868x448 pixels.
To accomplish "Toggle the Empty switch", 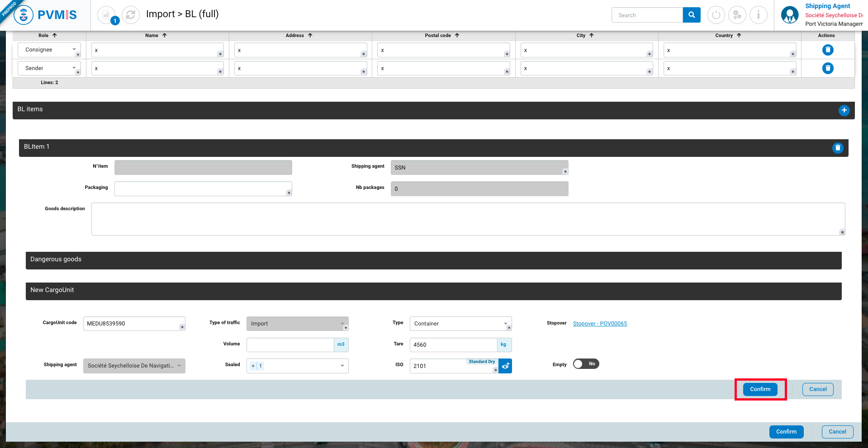I will point(586,364).
